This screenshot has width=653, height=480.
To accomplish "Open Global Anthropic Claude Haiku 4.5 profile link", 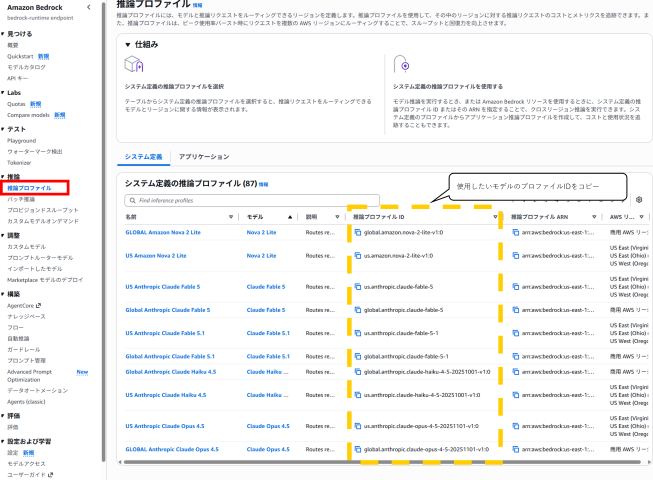I will (171, 372).
